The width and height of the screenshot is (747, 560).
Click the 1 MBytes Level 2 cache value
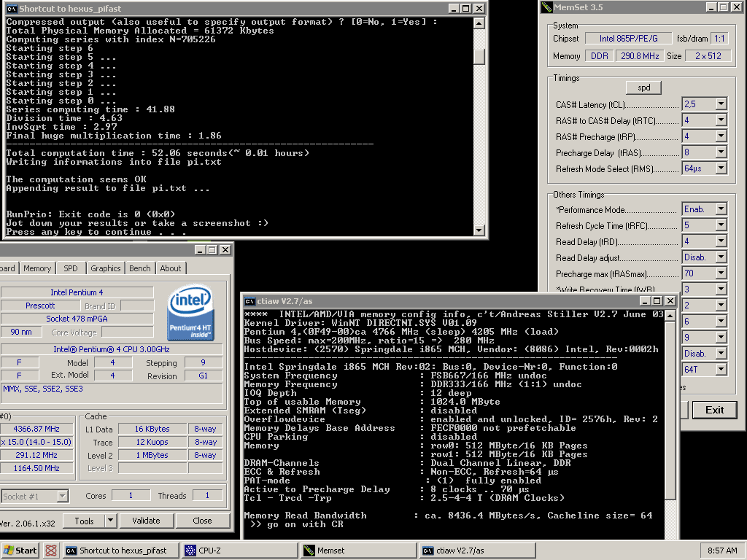click(152, 455)
